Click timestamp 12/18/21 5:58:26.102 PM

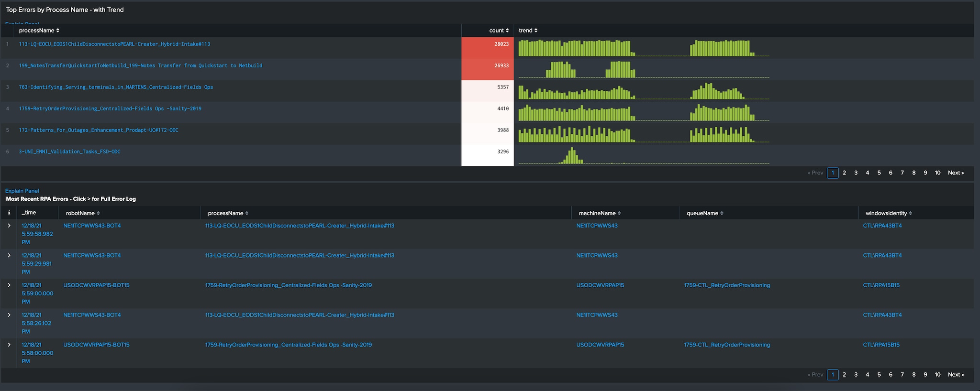point(36,323)
